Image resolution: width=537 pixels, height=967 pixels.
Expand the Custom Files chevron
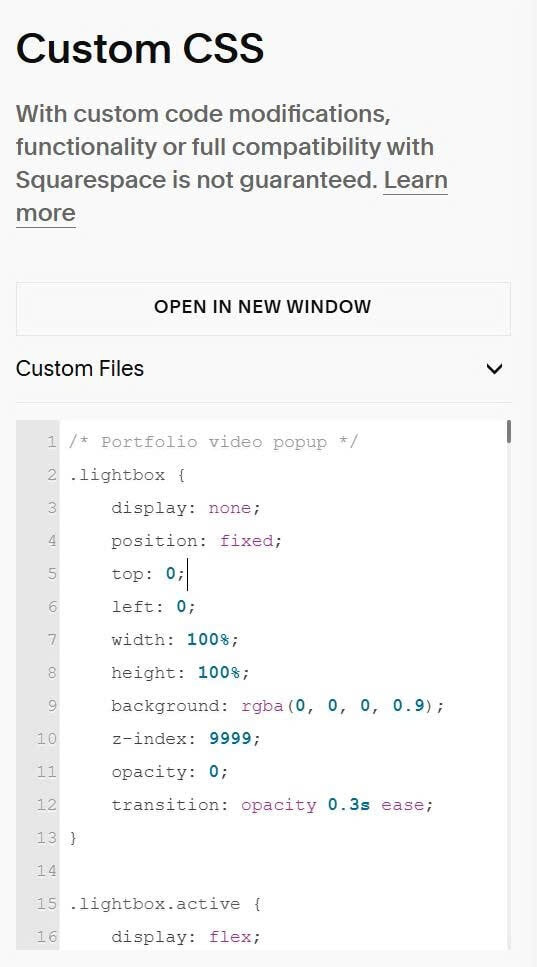pyautogui.click(x=494, y=369)
